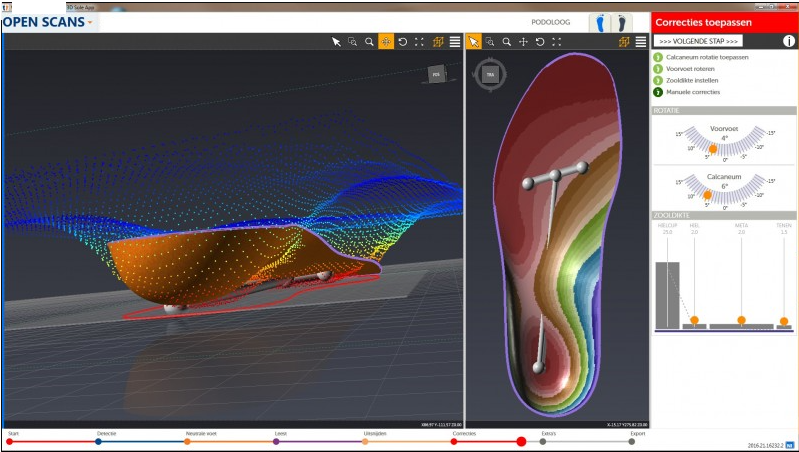Open the OPEN SCANS dropdown
Image resolution: width=799 pixels, height=452 pixels.
[x=50, y=21]
